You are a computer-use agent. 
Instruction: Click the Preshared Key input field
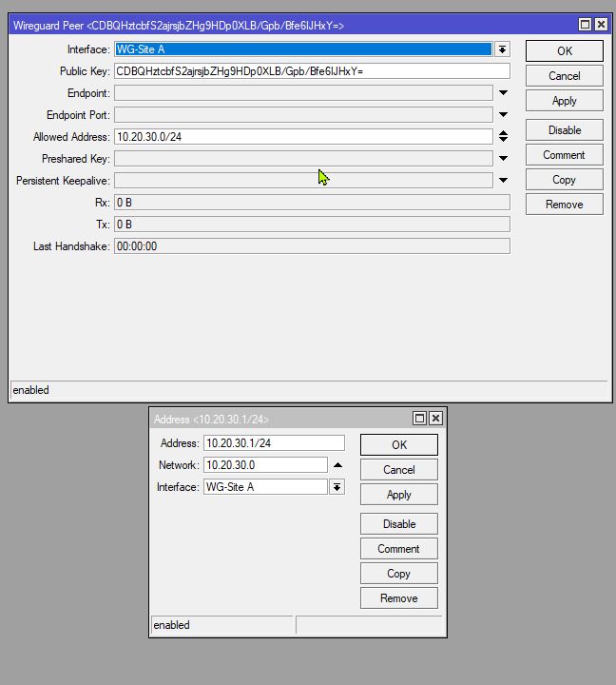[303, 159]
